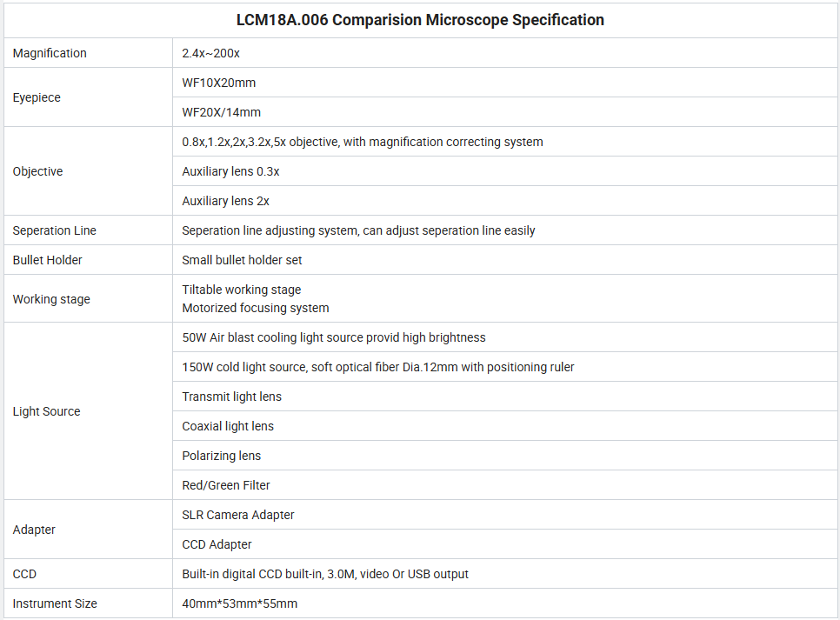This screenshot has width=840, height=620.
Task: Click the CCD Adapter entry
Action: [x=217, y=543]
